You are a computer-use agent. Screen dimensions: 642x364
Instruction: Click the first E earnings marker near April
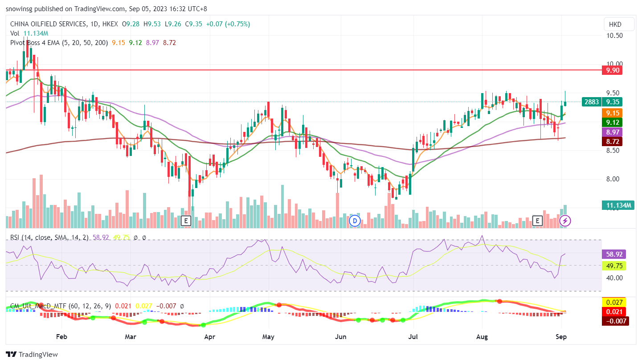186,221
